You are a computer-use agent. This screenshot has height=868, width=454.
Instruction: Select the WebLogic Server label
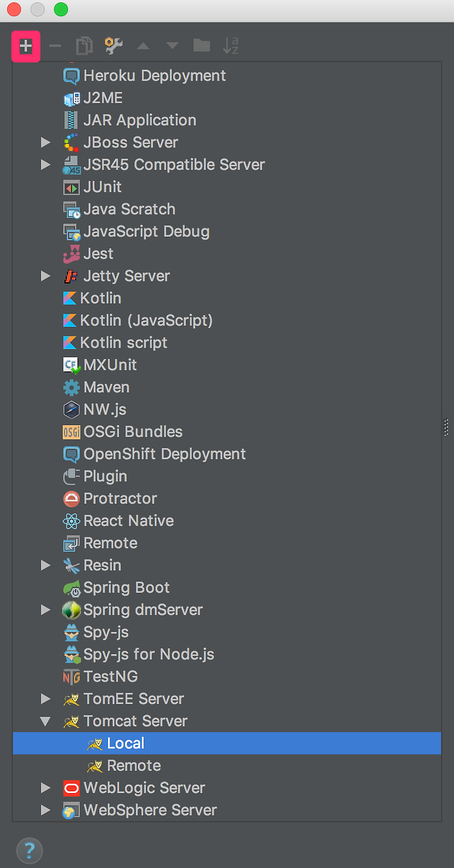pyautogui.click(x=144, y=787)
